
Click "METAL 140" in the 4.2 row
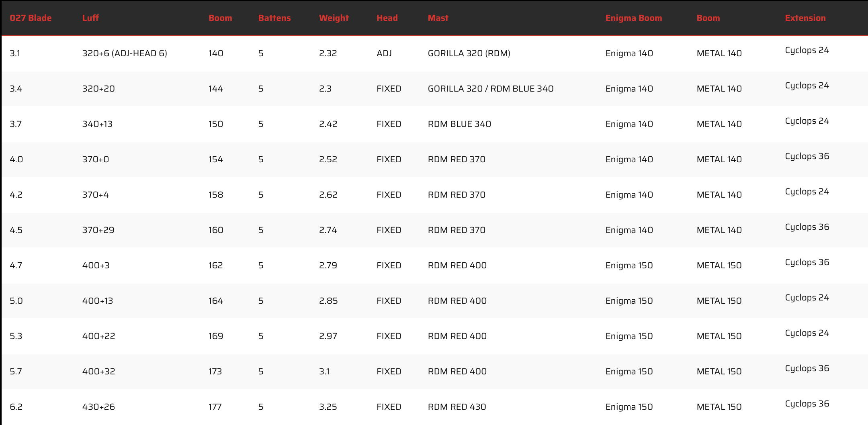719,195
